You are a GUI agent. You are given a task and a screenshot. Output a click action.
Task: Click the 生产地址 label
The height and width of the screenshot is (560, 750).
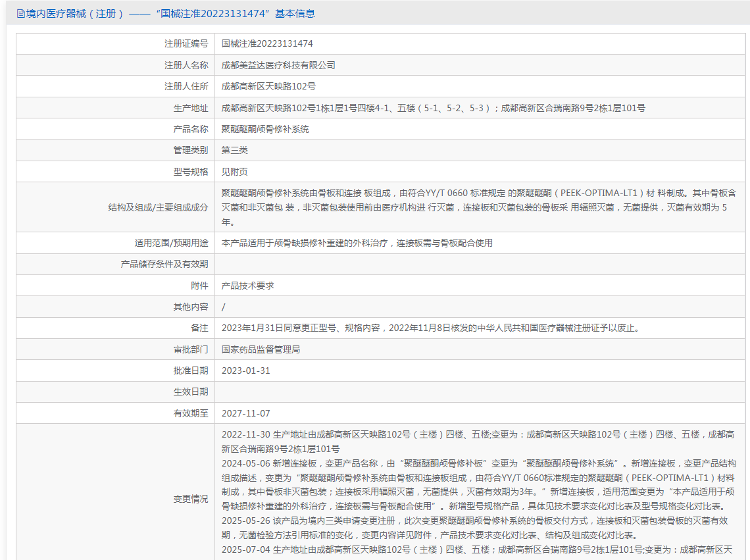[191, 108]
